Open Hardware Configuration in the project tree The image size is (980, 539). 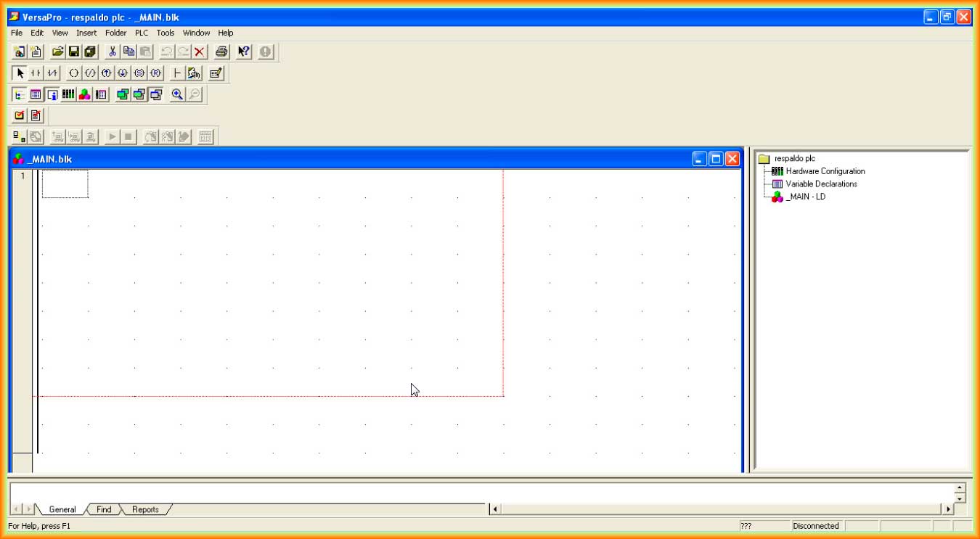tap(825, 171)
